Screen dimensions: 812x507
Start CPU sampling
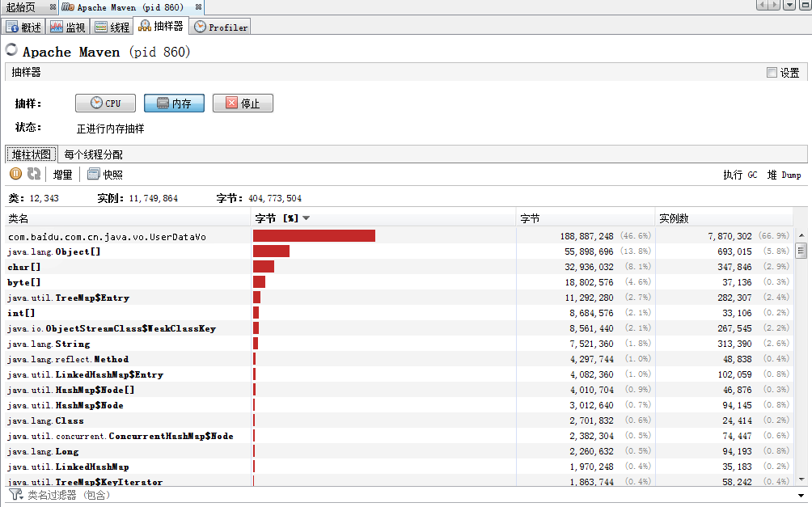click(106, 103)
